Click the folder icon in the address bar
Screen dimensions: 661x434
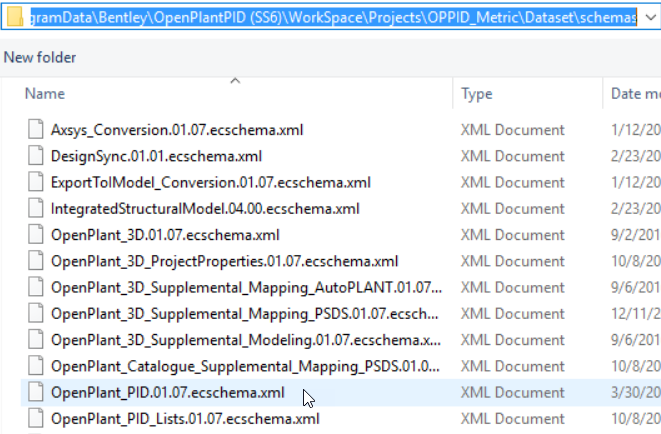coord(15,17)
